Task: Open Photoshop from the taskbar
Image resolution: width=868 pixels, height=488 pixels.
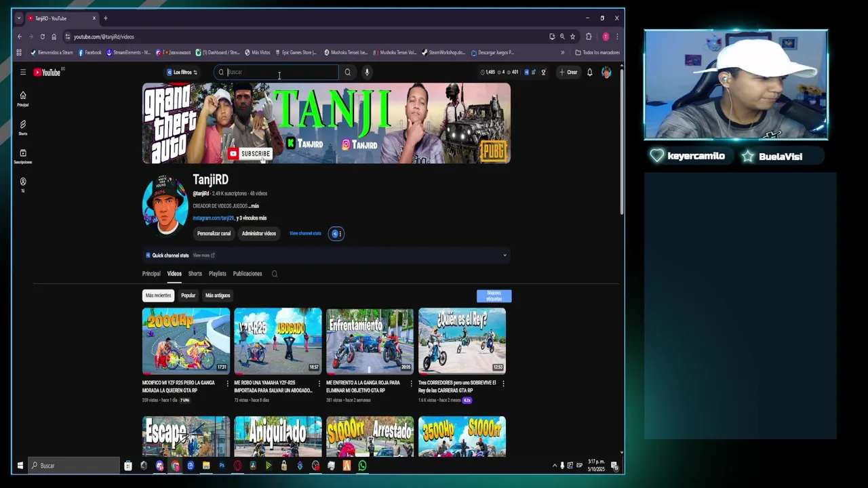Action: [x=222, y=466]
